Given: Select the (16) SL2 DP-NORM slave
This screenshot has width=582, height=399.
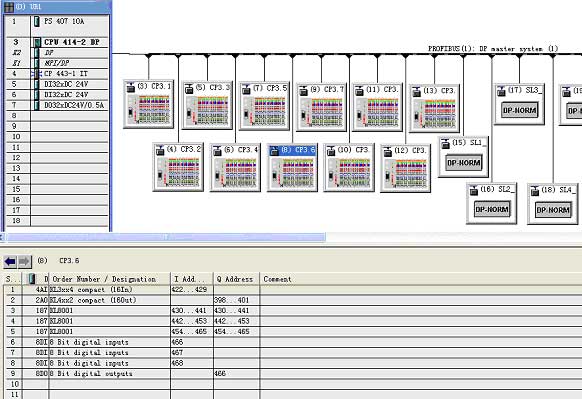Looking at the screenshot, I should [491, 203].
